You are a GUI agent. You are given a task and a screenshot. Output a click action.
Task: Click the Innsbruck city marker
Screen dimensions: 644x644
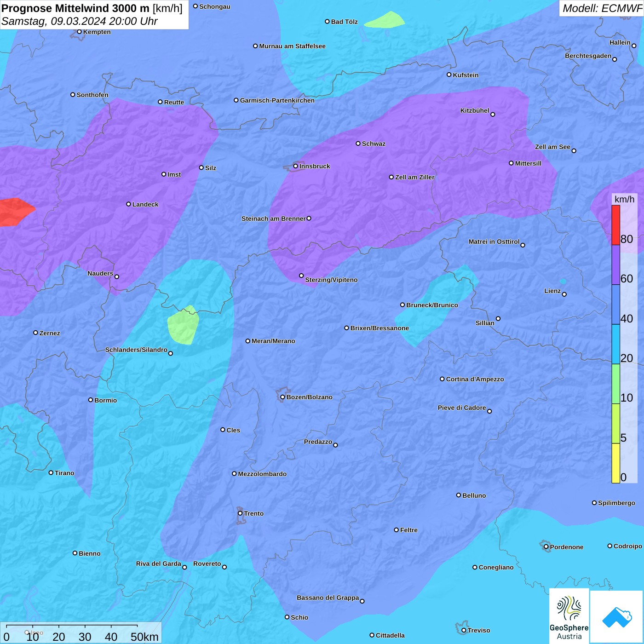[x=295, y=166]
